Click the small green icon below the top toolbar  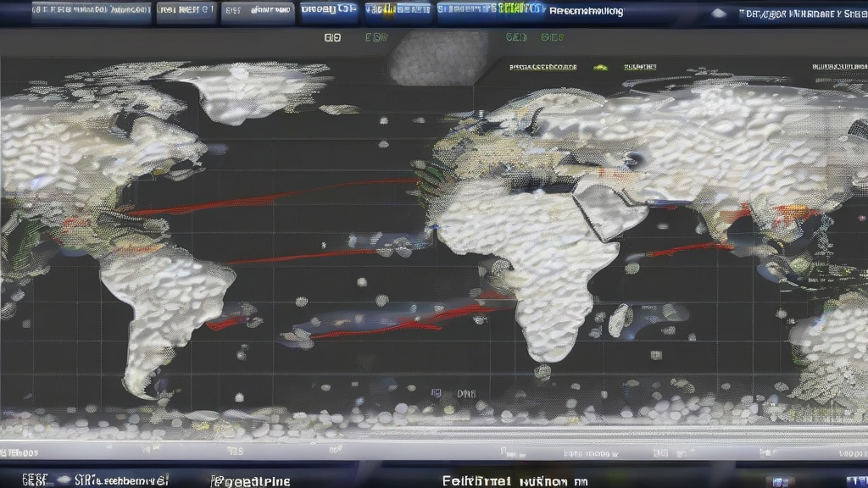pyautogui.click(x=600, y=66)
